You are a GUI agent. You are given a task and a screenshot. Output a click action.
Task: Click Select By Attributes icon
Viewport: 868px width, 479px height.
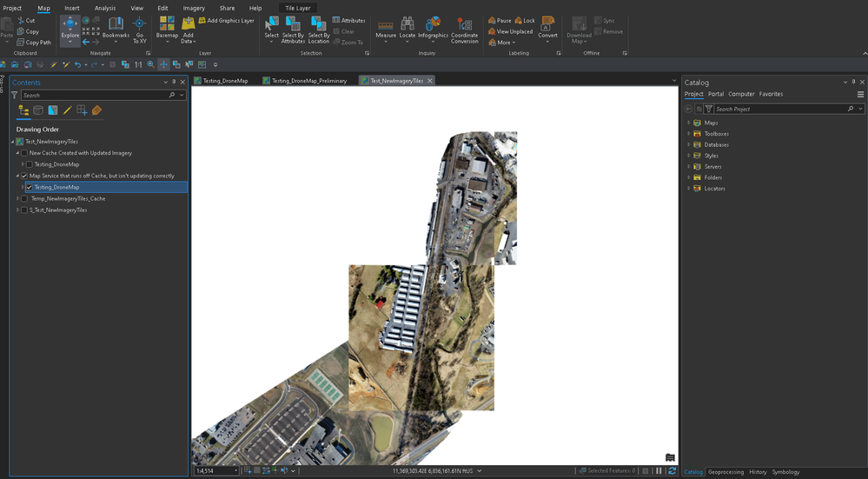[x=293, y=24]
